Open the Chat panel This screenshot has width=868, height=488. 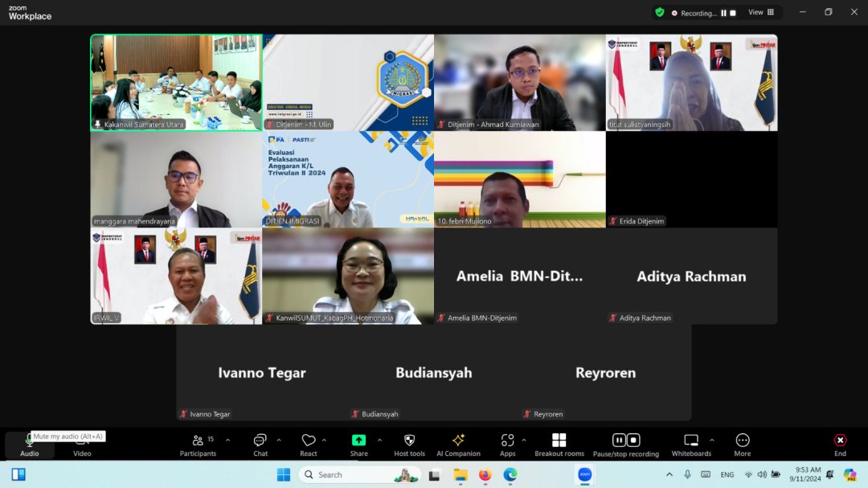tap(260, 443)
